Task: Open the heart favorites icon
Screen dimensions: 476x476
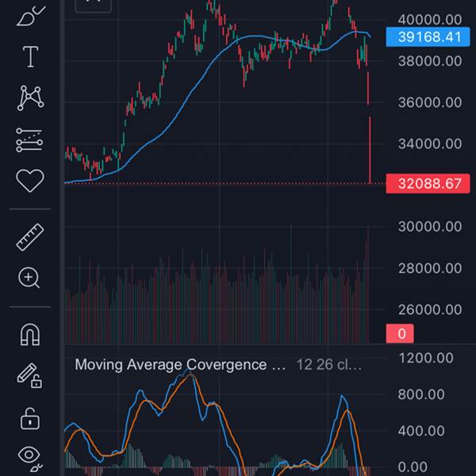Action: click(30, 181)
